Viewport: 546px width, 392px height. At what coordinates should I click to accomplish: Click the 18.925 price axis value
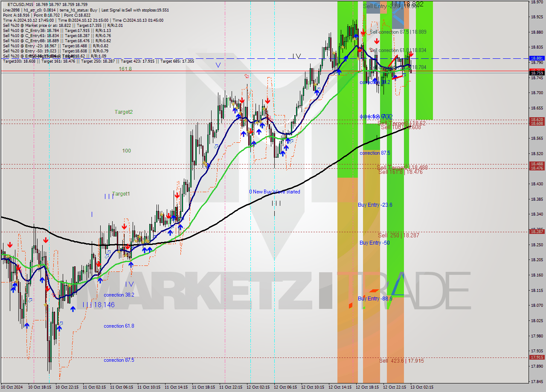click(x=537, y=17)
